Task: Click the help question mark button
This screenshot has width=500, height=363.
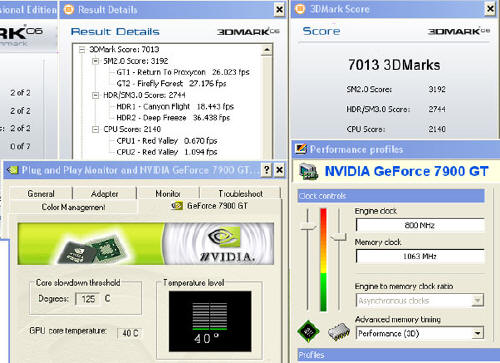Action: (267, 170)
